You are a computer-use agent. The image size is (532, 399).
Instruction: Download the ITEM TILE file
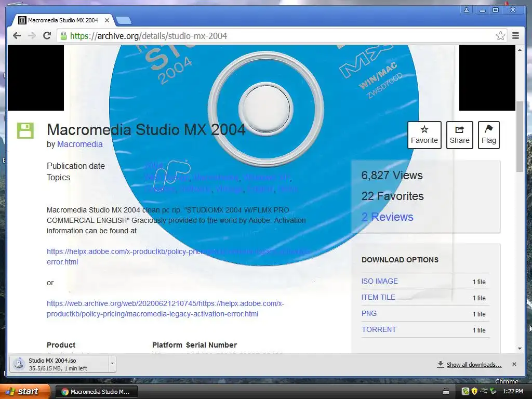[x=378, y=297]
